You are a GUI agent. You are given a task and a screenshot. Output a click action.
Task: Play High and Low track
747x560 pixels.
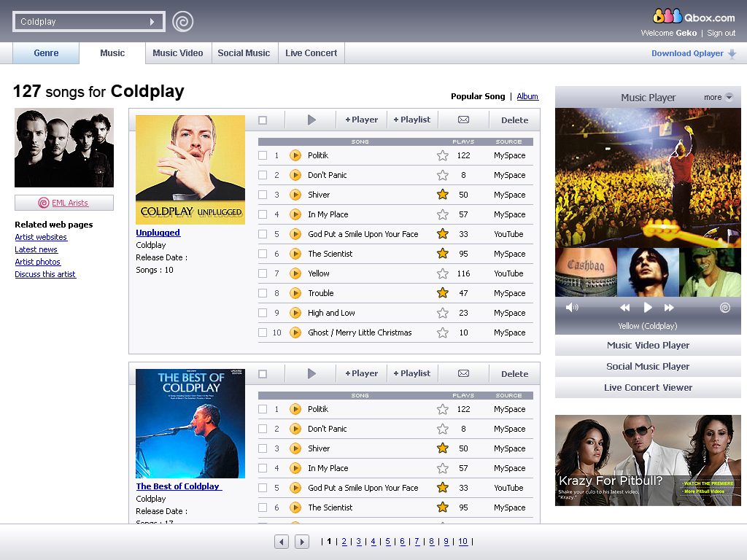coord(295,313)
